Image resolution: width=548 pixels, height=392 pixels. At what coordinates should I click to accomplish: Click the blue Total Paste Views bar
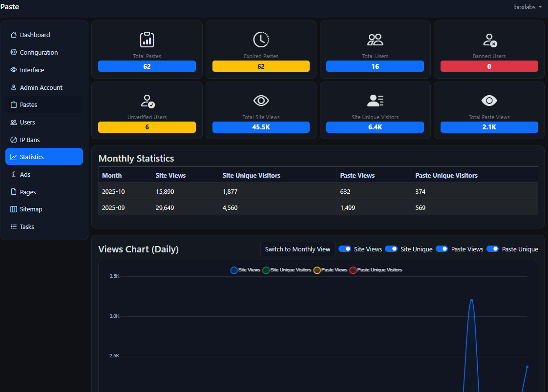pyautogui.click(x=489, y=127)
